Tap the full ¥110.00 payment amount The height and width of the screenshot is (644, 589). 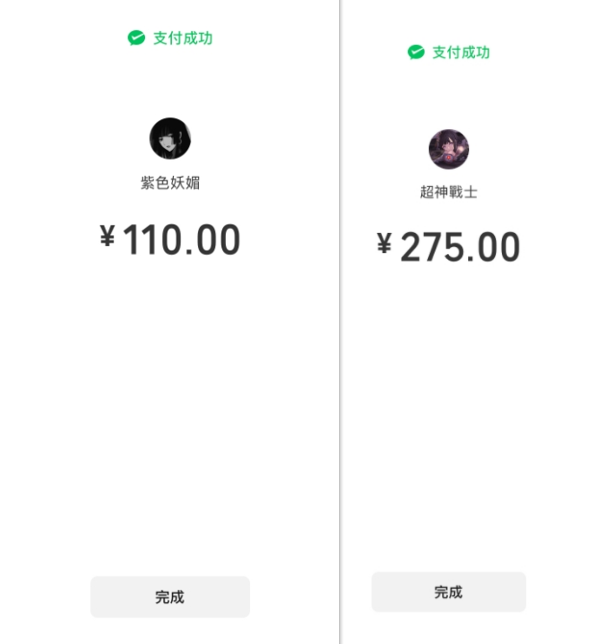170,239
